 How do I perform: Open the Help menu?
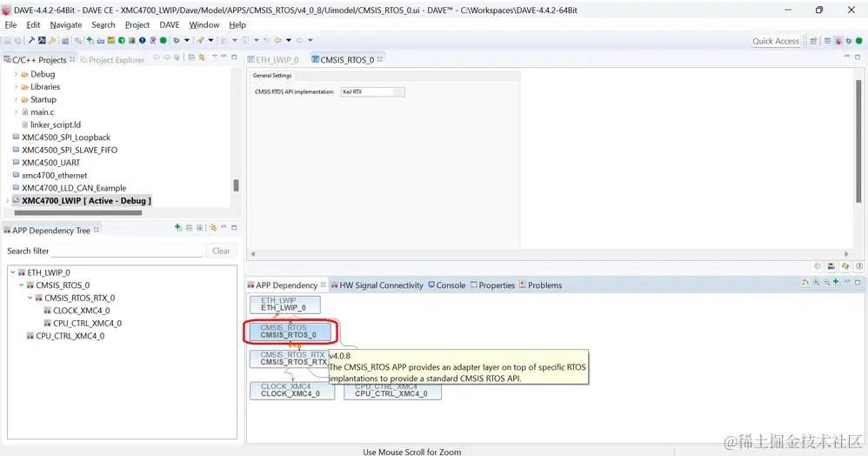point(237,25)
